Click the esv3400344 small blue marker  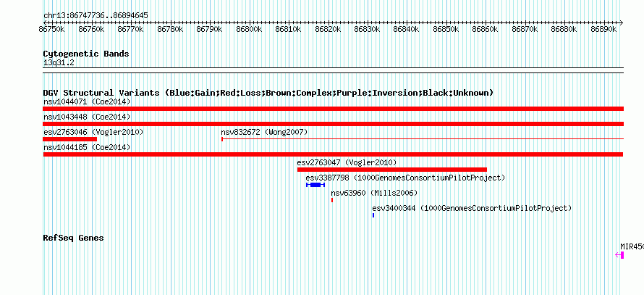(x=373, y=215)
